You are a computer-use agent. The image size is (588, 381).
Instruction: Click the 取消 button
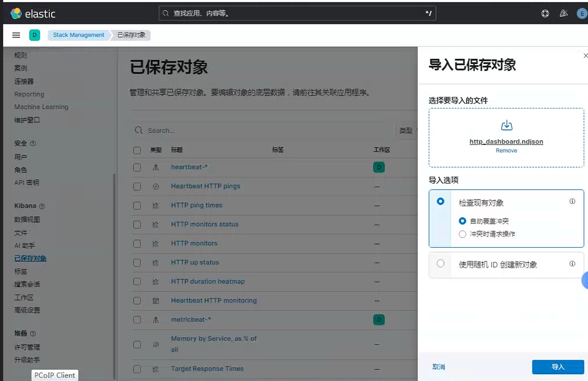[x=438, y=367]
